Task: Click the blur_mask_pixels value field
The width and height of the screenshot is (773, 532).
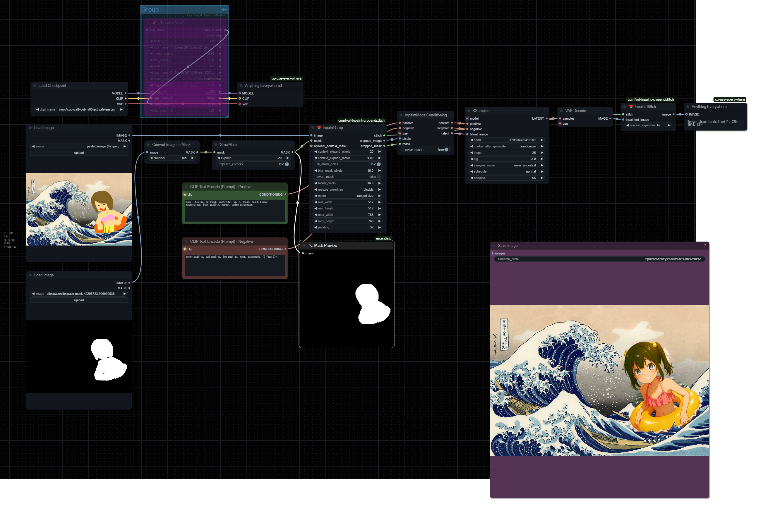Action: pos(348,171)
